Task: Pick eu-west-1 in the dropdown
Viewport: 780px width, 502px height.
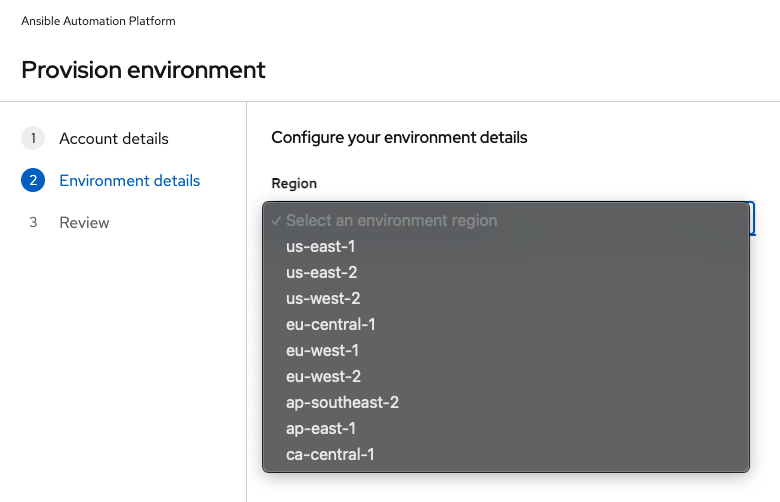Action: [506, 350]
